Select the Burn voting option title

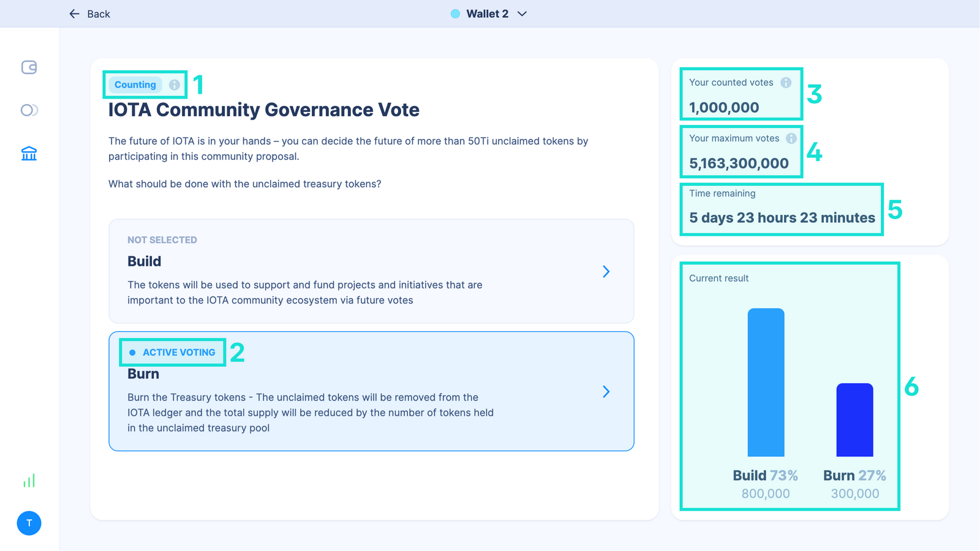click(143, 374)
